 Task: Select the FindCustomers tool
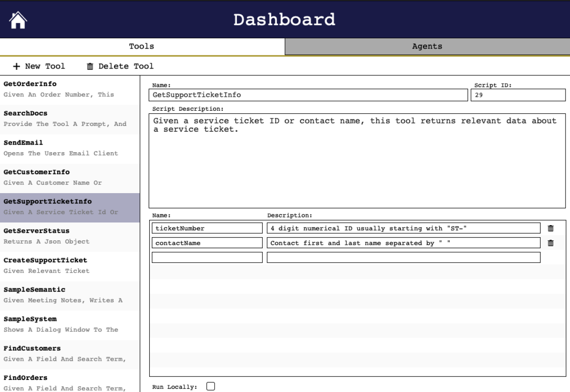(x=69, y=353)
